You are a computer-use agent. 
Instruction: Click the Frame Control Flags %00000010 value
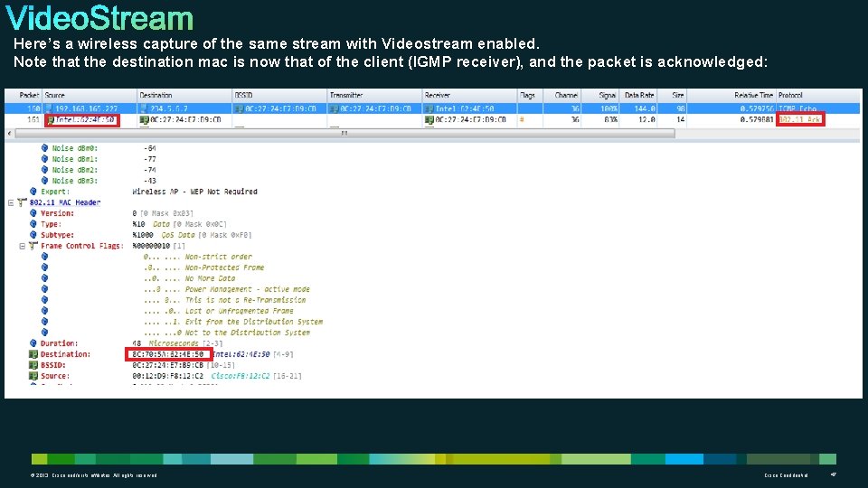click(x=151, y=246)
